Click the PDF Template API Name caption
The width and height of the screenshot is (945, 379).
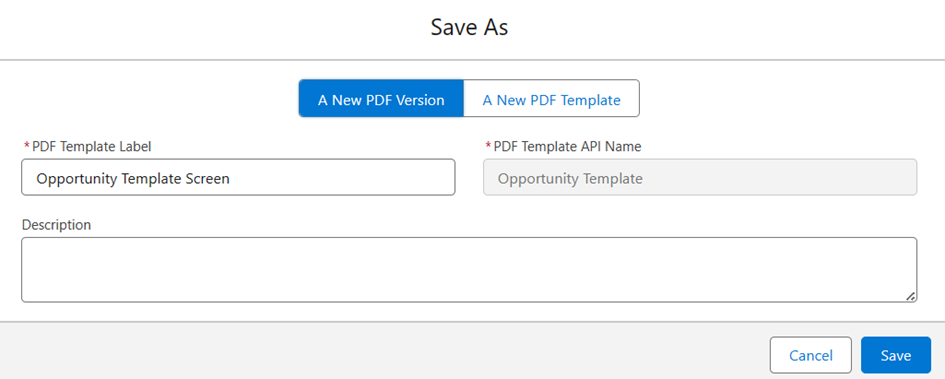pyautogui.click(x=567, y=146)
